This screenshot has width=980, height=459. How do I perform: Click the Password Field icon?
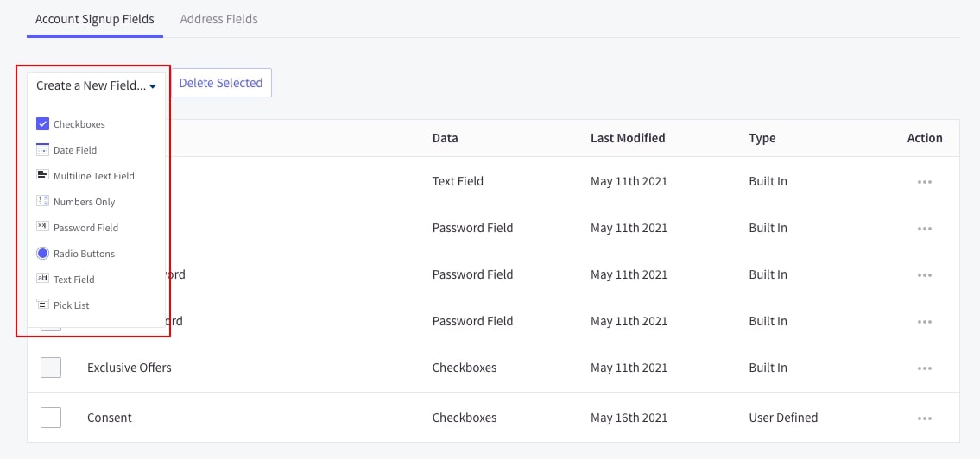42,227
